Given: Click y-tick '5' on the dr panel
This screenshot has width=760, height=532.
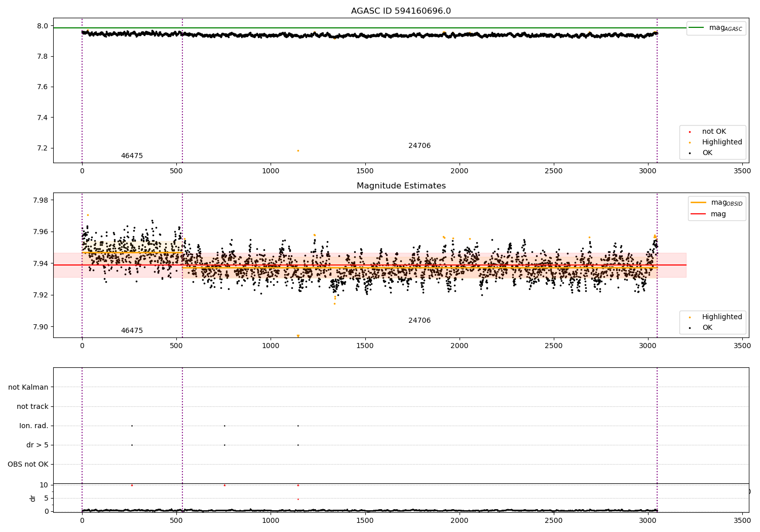Looking at the screenshot, I should 47,498.
